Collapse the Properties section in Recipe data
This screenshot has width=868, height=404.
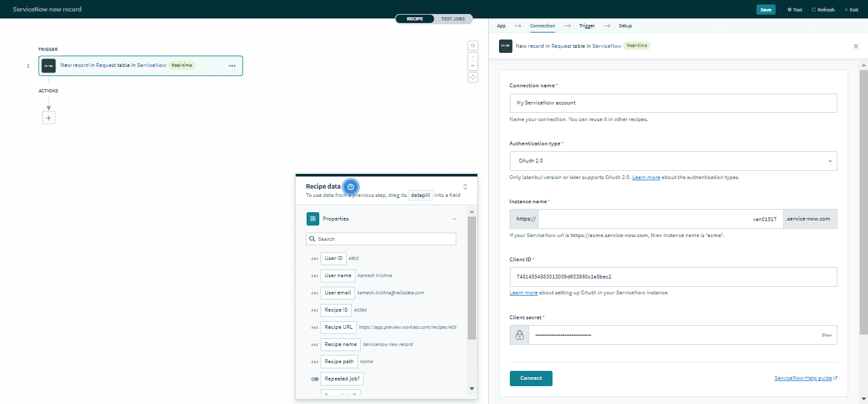point(454,219)
